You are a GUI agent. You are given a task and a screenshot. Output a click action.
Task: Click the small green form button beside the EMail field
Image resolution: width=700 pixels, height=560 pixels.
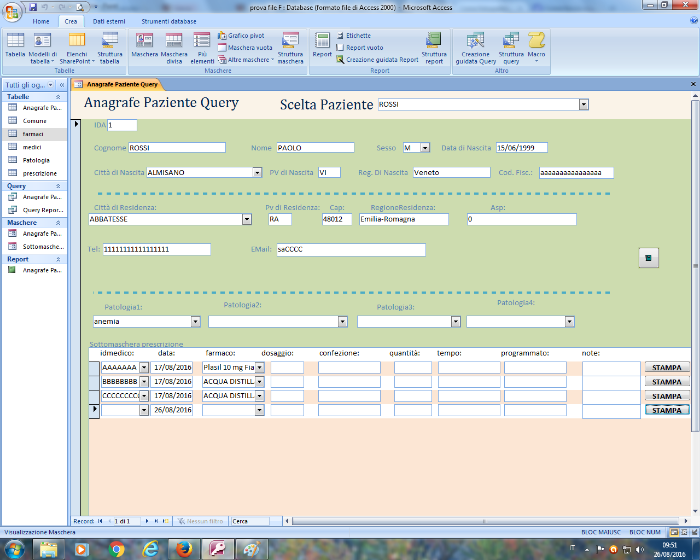click(x=648, y=258)
